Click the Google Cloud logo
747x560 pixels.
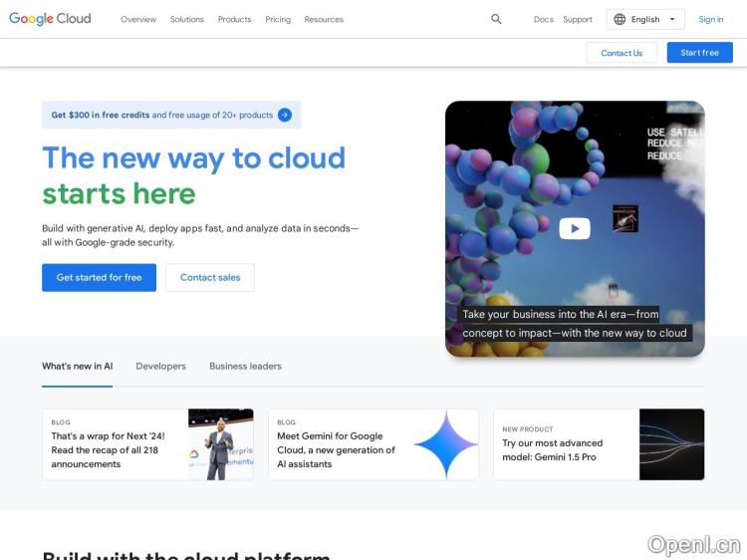click(x=50, y=19)
